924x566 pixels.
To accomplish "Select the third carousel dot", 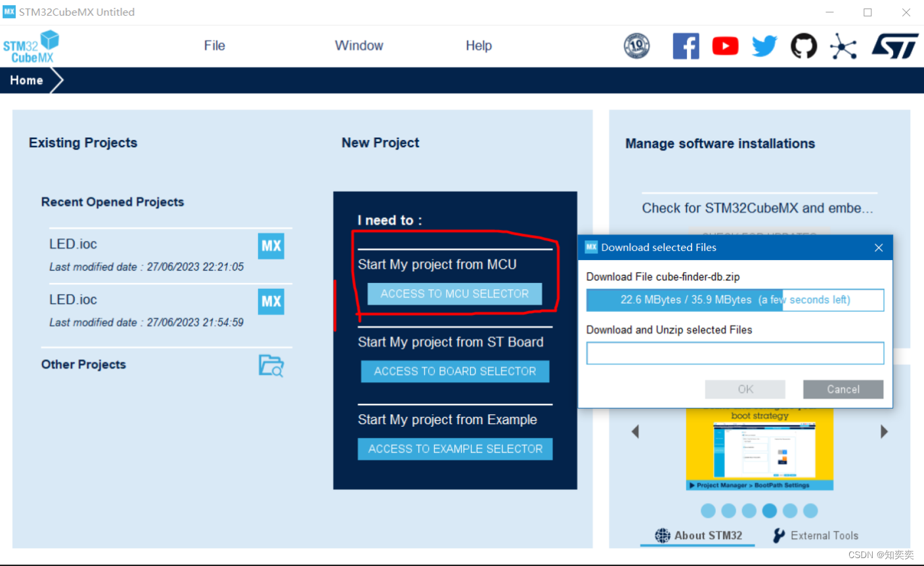I will click(749, 511).
